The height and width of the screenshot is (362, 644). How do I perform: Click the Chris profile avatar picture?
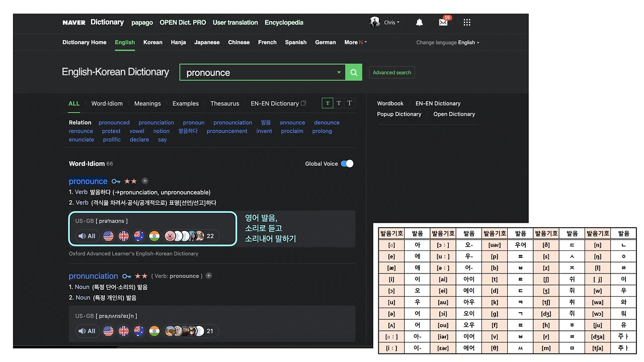click(375, 22)
